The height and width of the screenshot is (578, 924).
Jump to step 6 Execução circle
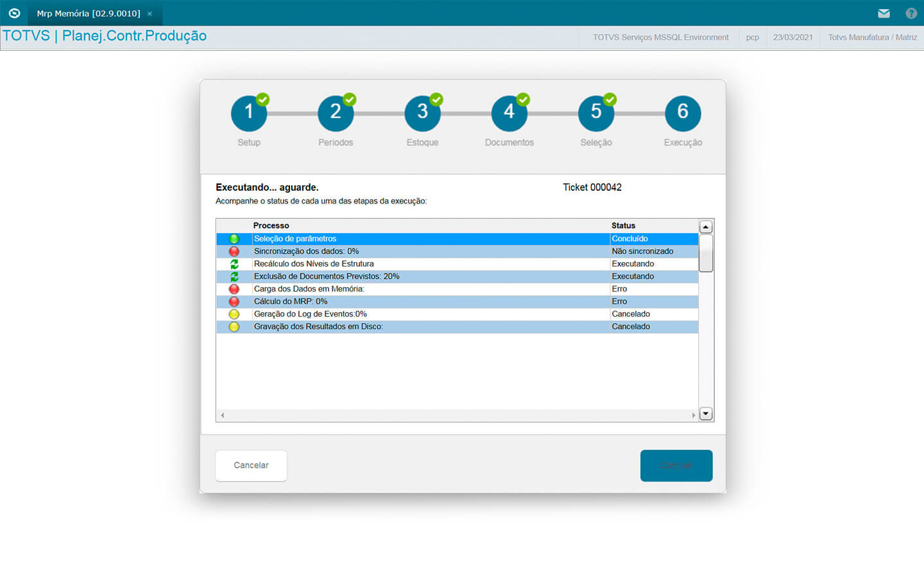683,113
